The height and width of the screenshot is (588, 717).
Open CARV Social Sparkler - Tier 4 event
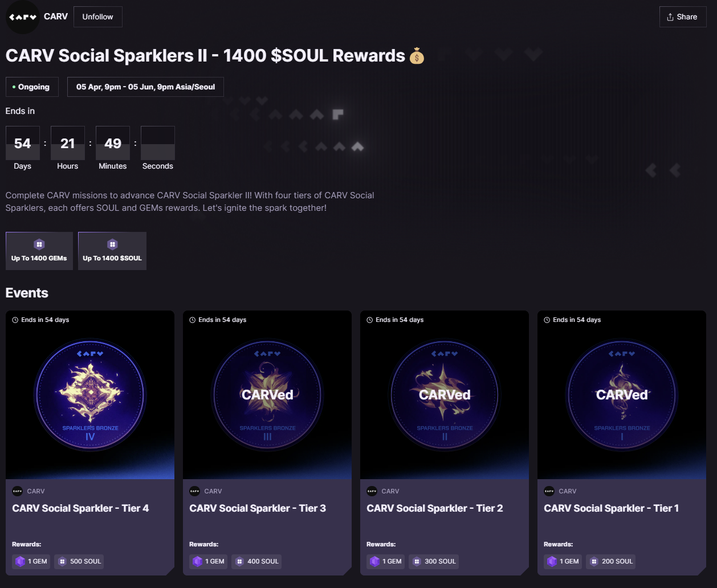80,508
